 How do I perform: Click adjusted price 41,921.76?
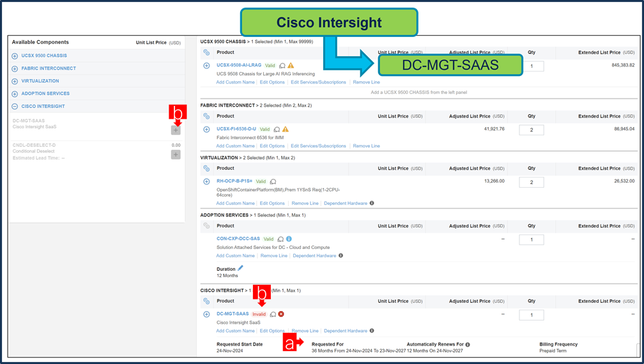pos(494,129)
